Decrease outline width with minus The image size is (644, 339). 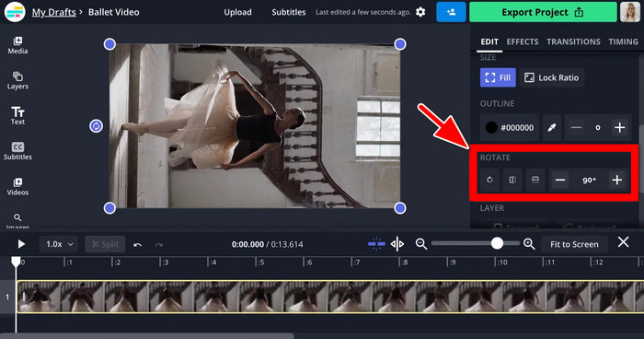(x=576, y=127)
